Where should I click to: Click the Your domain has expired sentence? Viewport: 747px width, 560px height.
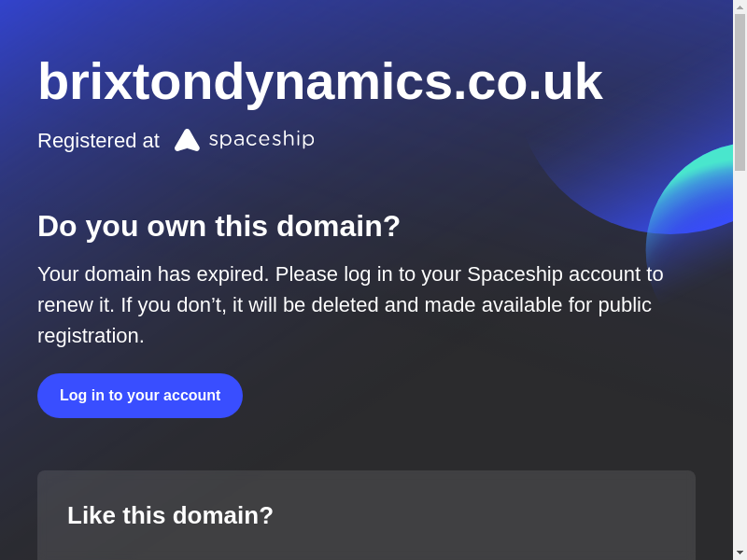153,274
